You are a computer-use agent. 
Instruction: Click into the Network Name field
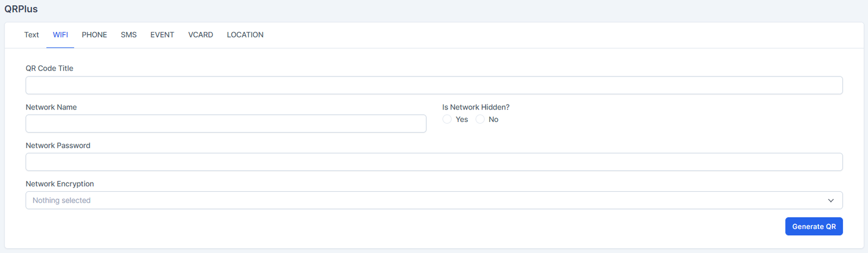click(x=226, y=124)
